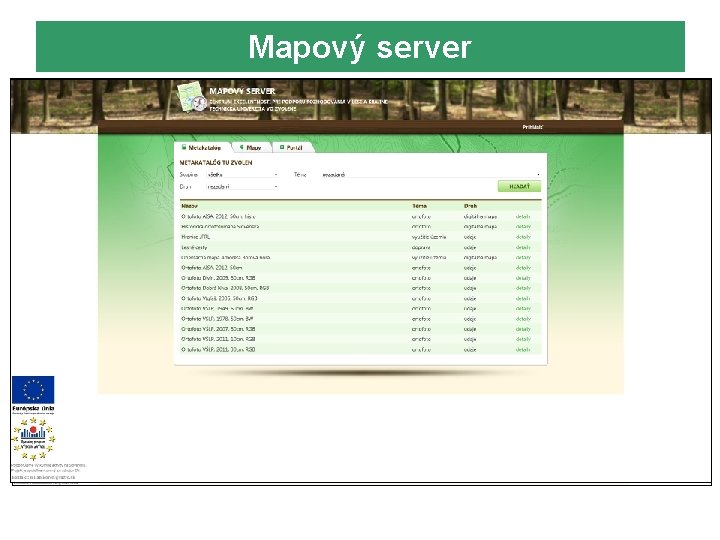Open detaily for Ortofoto VŠLP 1978 row

[523, 319]
